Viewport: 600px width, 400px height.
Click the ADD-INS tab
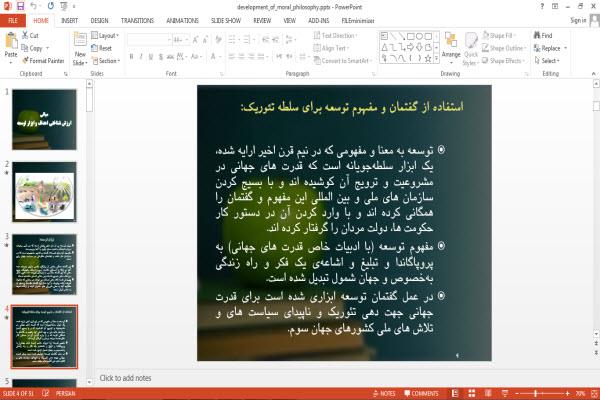(318, 21)
